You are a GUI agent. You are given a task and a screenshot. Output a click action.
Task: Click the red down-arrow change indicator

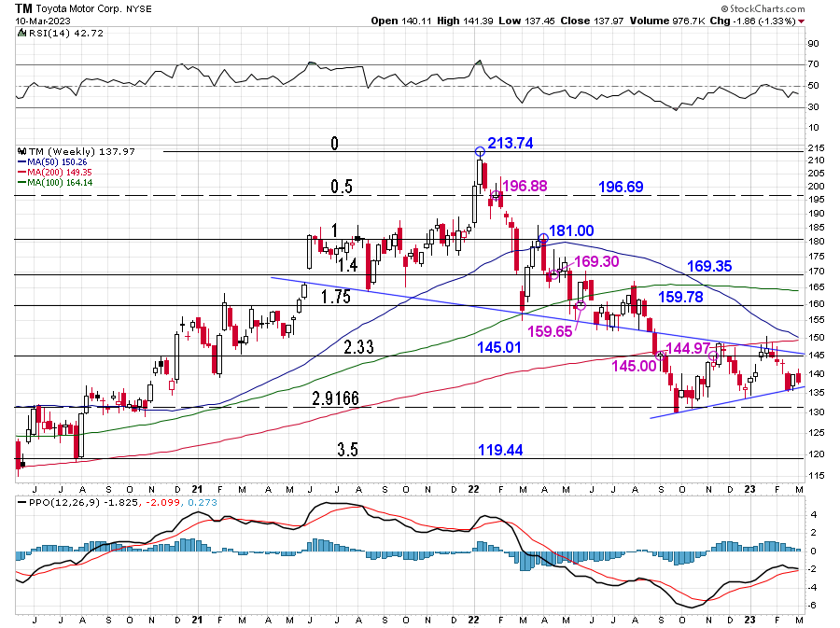(x=801, y=21)
